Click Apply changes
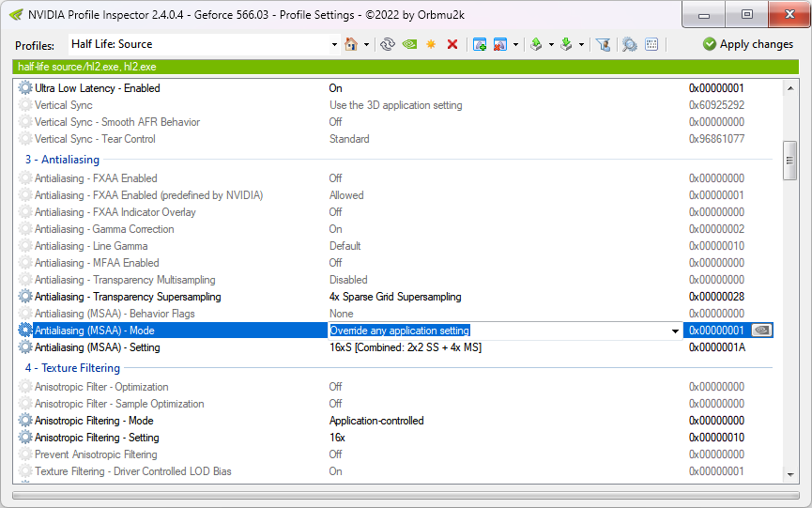Viewport: 812px width, 508px height. coord(748,44)
